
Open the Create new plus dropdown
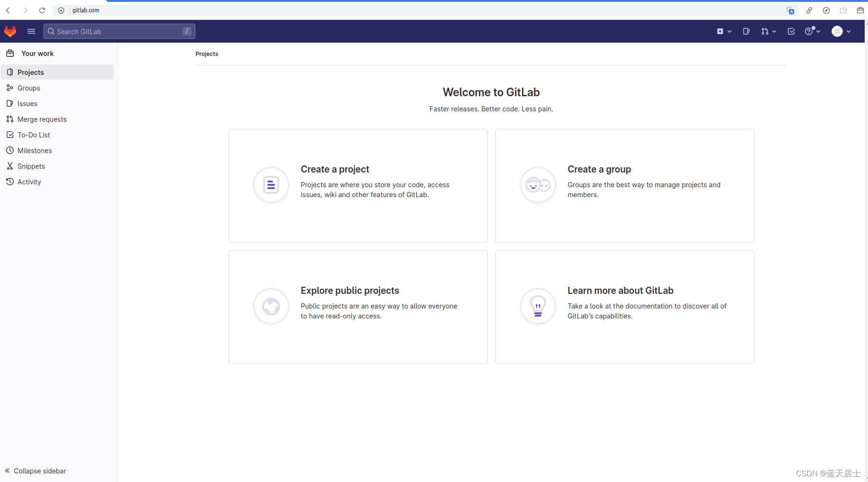[x=724, y=31]
